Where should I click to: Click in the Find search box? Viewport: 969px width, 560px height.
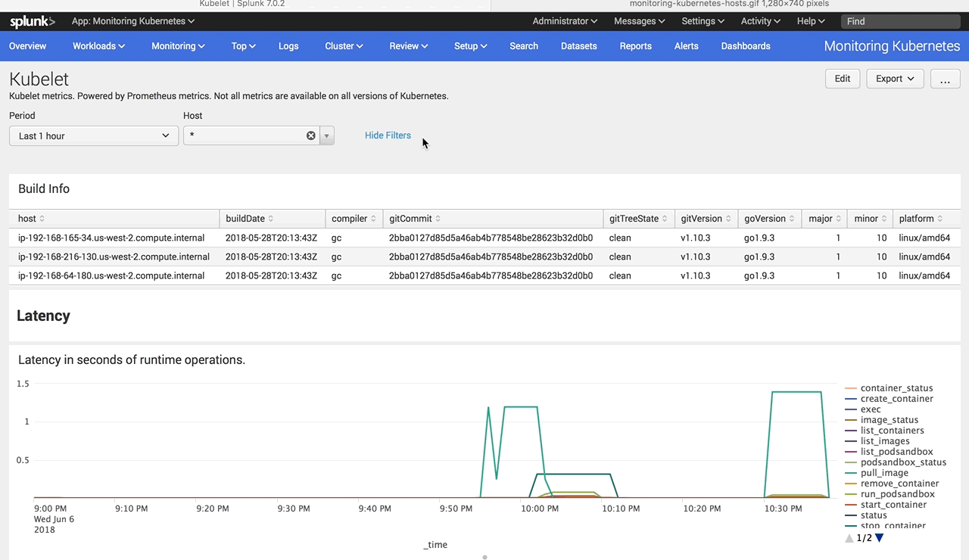tap(901, 21)
